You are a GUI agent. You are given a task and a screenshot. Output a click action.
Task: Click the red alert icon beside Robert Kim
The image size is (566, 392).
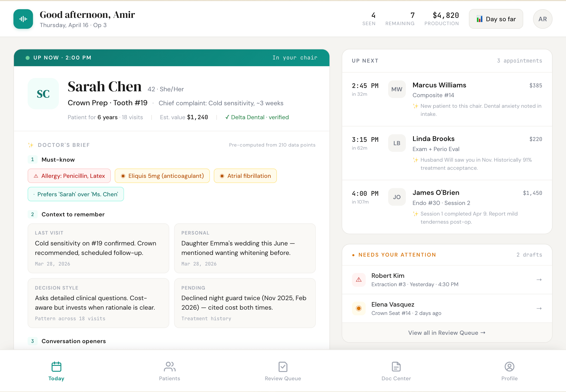(x=359, y=280)
